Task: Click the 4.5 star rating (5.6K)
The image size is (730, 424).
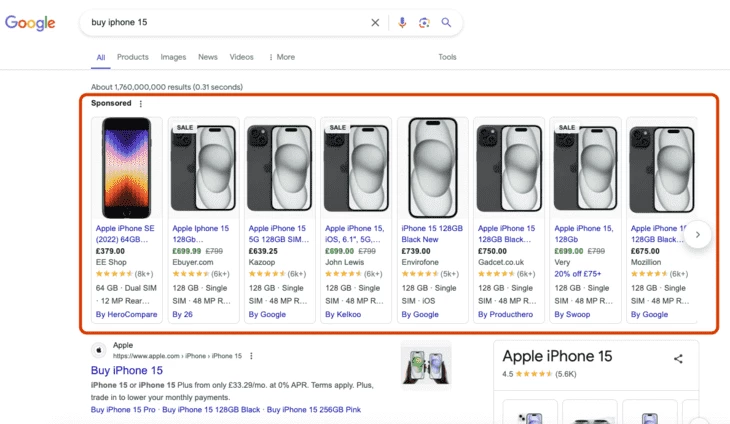Action: click(x=539, y=374)
